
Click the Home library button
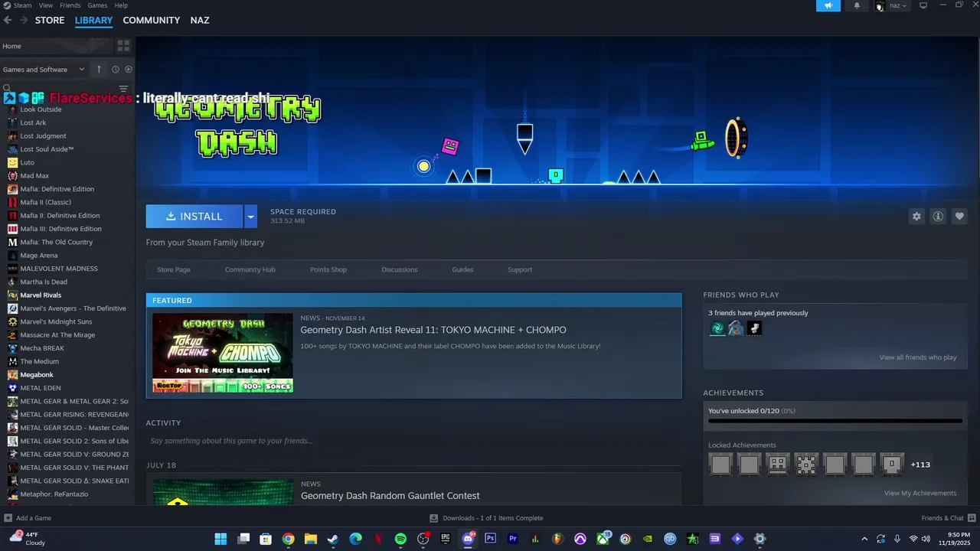tap(56, 46)
